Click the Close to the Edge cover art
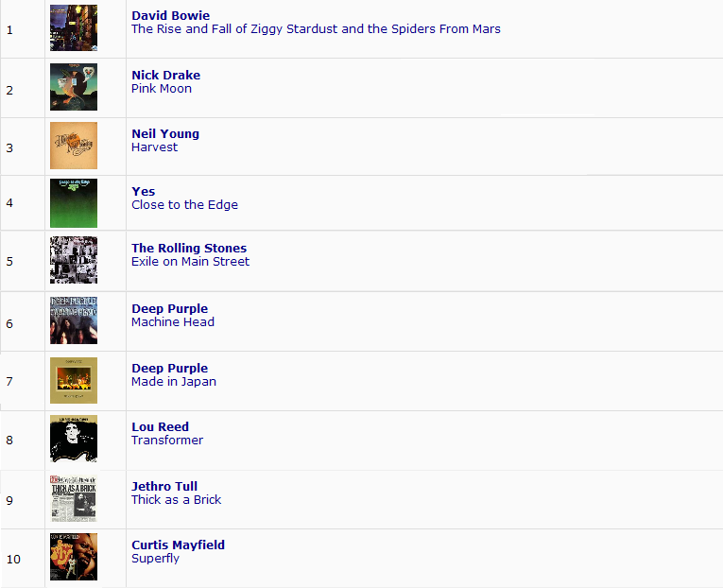 (x=74, y=203)
